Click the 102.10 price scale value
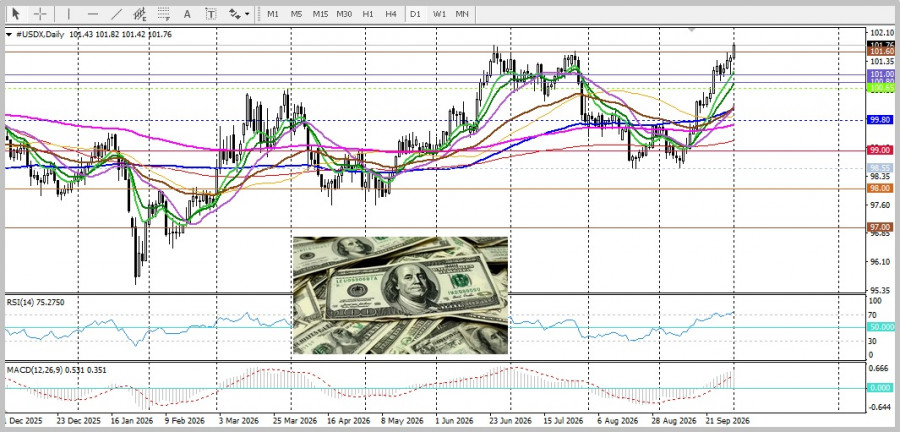This screenshot has height=432, width=900. [881, 33]
